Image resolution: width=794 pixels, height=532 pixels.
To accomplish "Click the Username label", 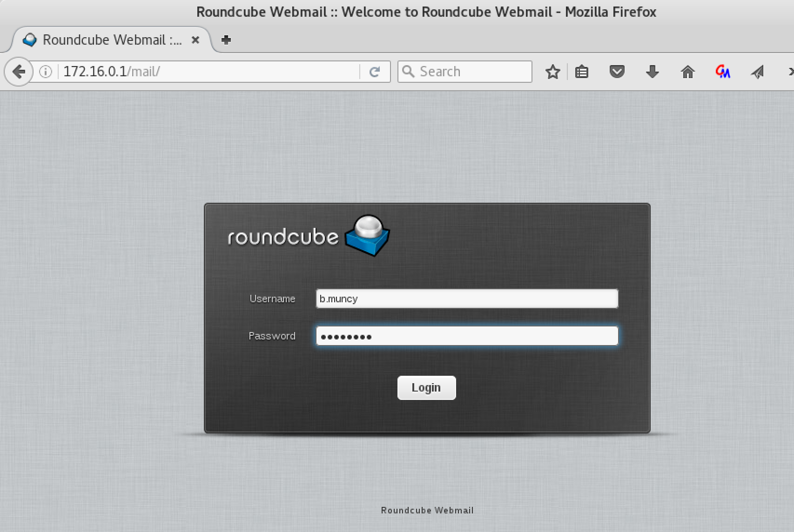I will [272, 299].
